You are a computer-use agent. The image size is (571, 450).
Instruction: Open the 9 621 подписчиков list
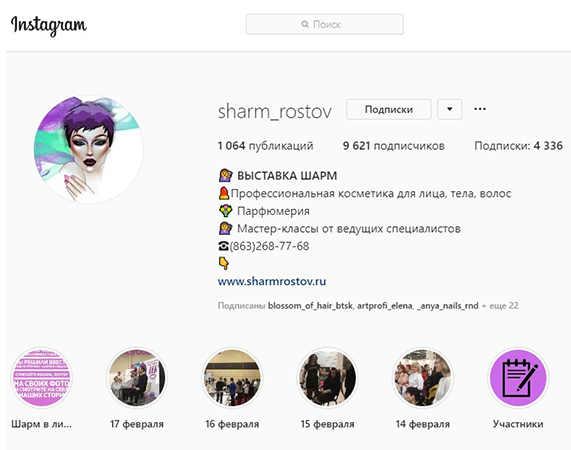point(394,146)
